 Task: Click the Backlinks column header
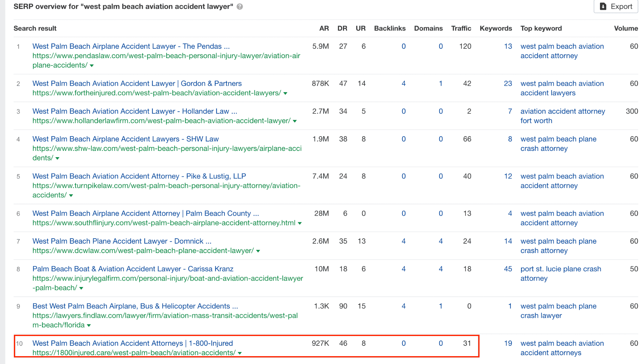(390, 28)
